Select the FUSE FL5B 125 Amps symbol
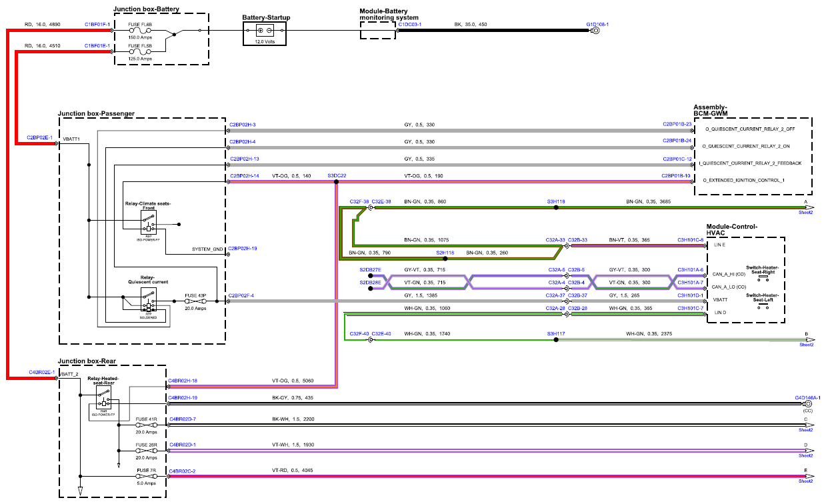 [x=141, y=52]
